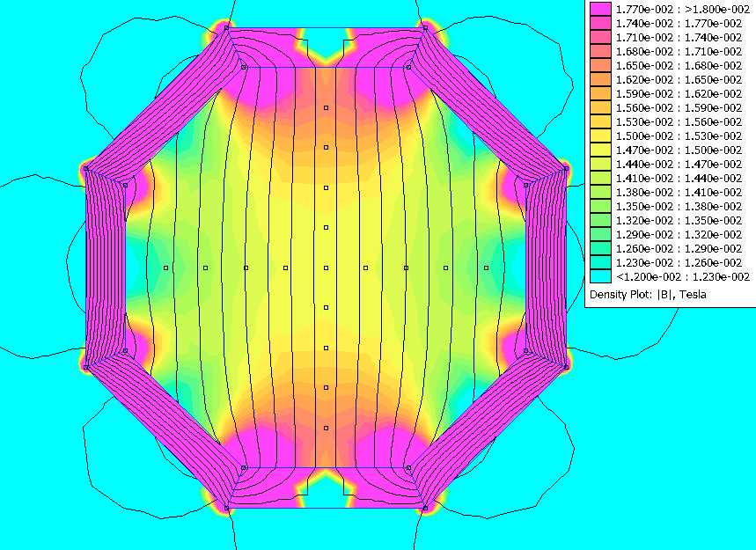Select legend text '1.410e-002 : 1.440e-002'
The width and height of the screenshot is (756, 550).
click(679, 178)
